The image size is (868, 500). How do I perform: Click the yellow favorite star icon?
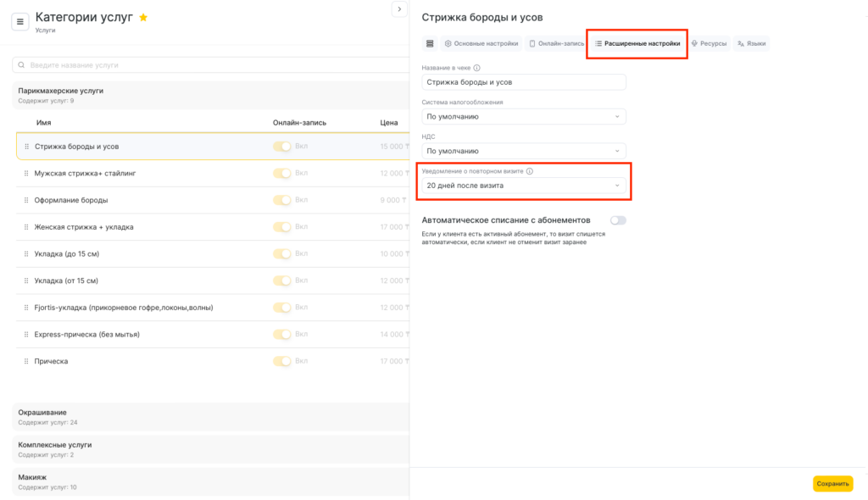pyautogui.click(x=143, y=17)
